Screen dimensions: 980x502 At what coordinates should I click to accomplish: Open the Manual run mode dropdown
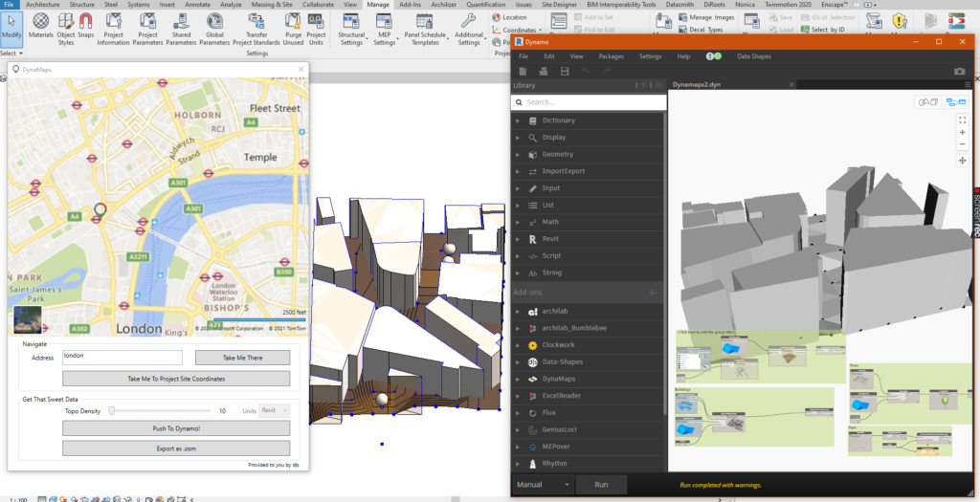pos(544,485)
